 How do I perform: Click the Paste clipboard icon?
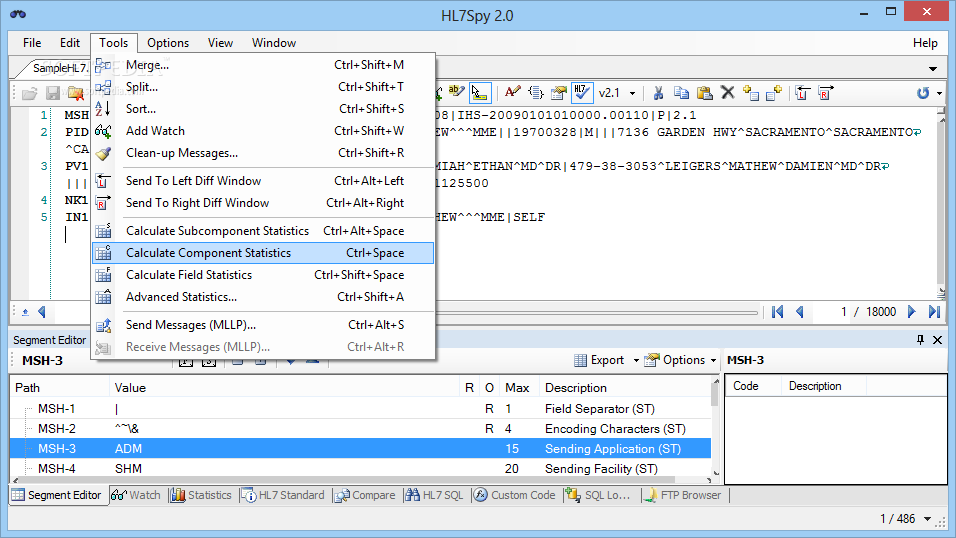pos(705,93)
